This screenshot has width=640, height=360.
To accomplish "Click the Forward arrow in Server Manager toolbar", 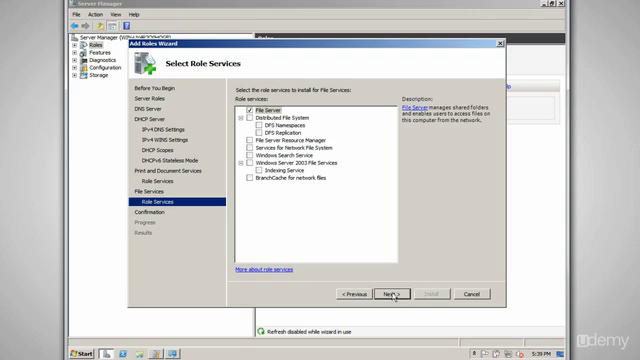I will tap(85, 26).
